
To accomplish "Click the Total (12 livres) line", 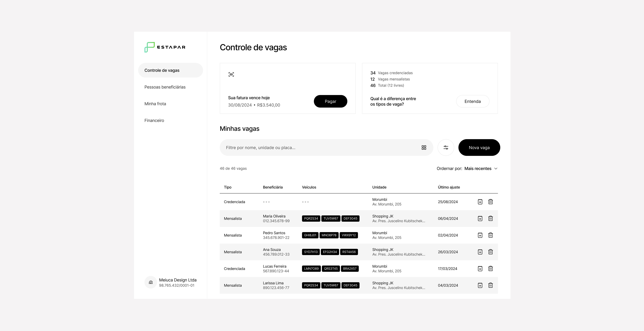I will point(387,85).
